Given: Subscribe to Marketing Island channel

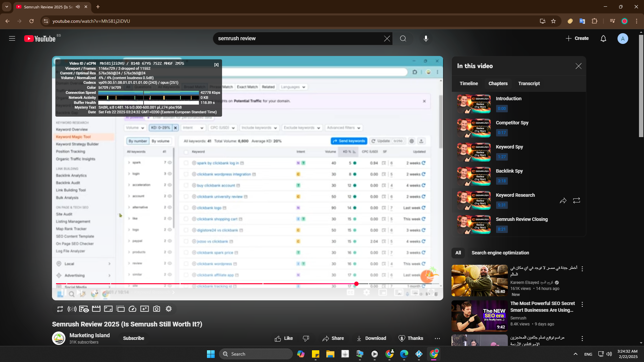Looking at the screenshot, I should (133, 339).
